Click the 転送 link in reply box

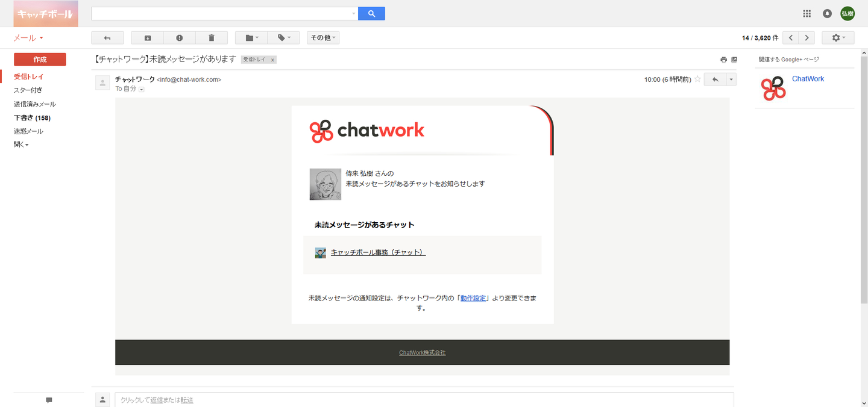click(x=187, y=400)
